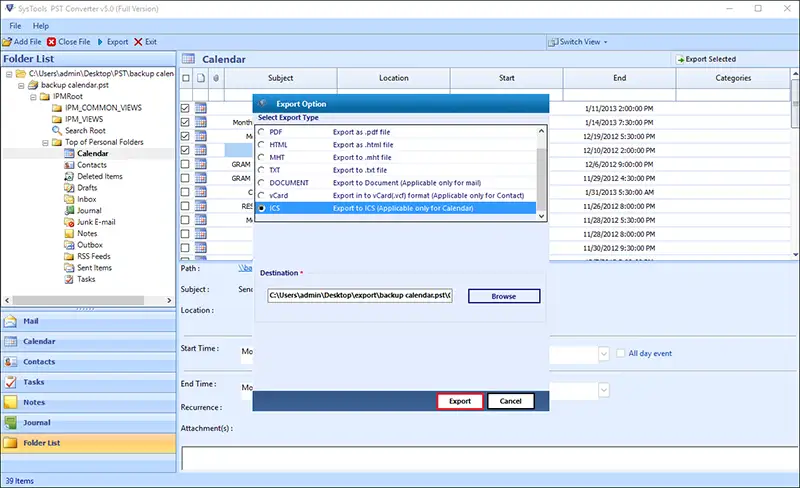Image resolution: width=800 pixels, height=488 pixels.
Task: Click the Search Root magnifier icon
Action: (x=57, y=131)
